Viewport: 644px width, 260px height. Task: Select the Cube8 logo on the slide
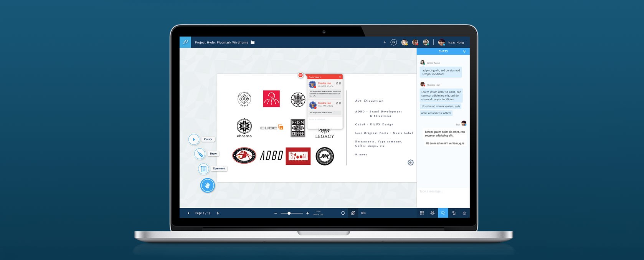(272, 127)
